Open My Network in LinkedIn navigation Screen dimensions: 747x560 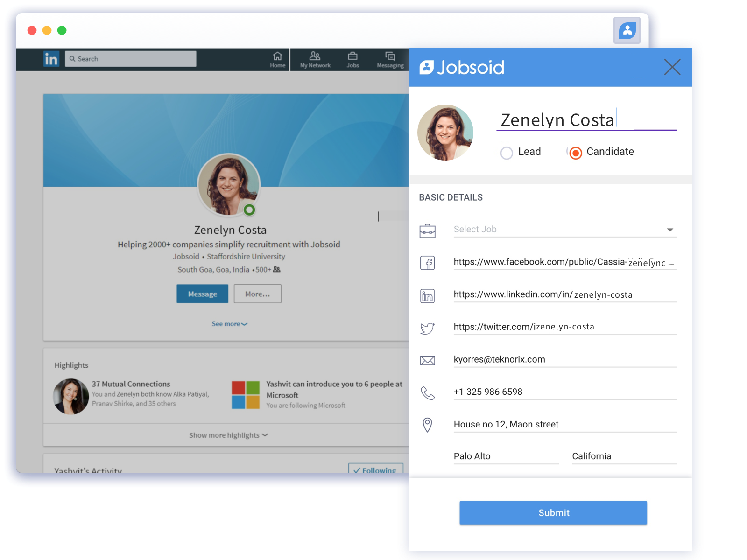(x=315, y=60)
